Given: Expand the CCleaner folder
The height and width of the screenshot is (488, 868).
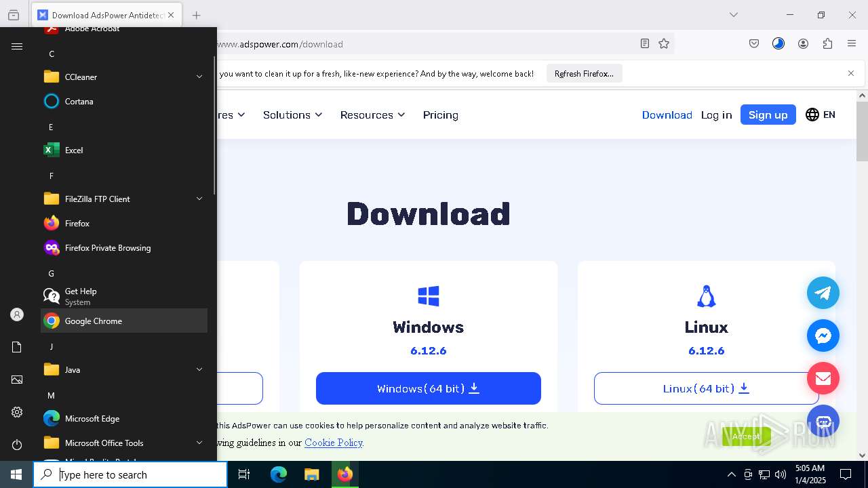Looking at the screenshot, I should pos(124,77).
